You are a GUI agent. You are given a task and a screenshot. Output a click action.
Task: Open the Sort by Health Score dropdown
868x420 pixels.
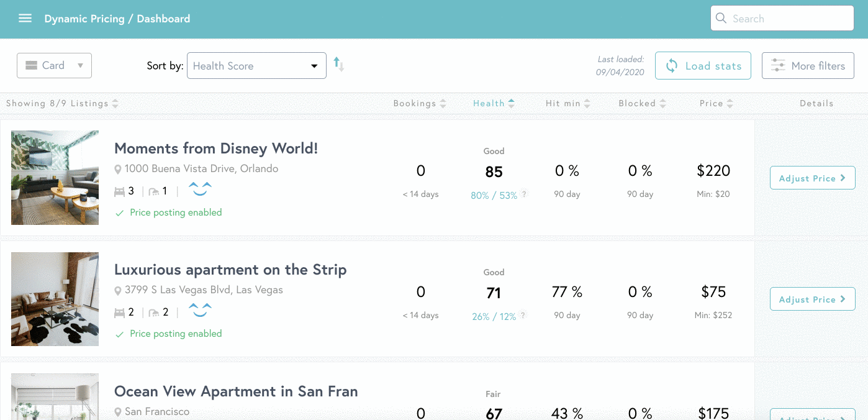click(x=256, y=66)
